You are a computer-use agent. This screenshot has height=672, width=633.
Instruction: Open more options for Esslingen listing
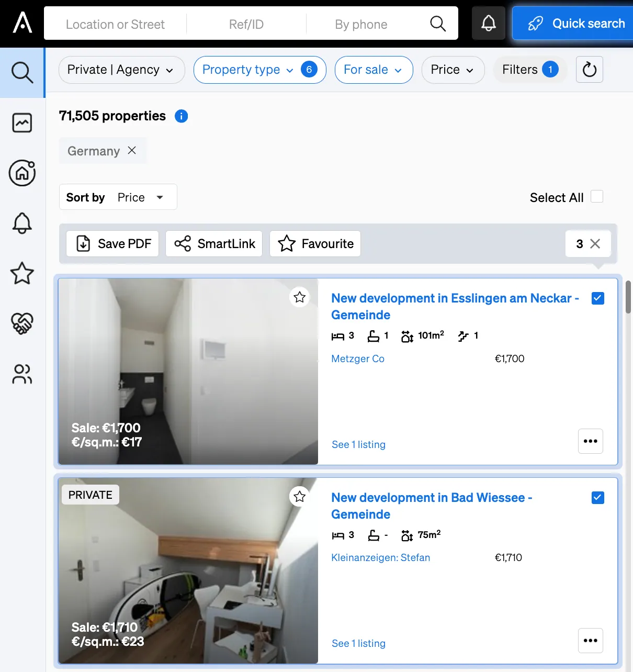[591, 441]
